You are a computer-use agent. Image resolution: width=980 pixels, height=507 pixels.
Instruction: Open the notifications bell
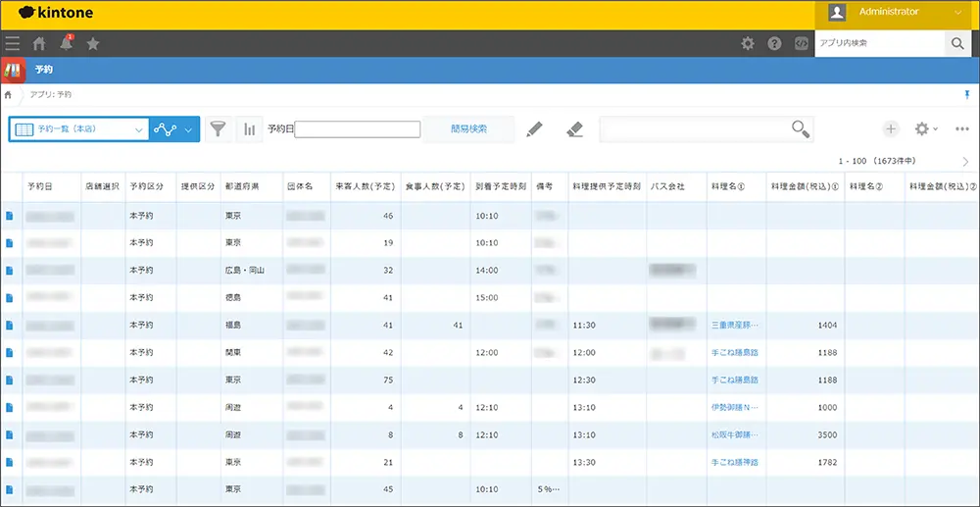[66, 43]
